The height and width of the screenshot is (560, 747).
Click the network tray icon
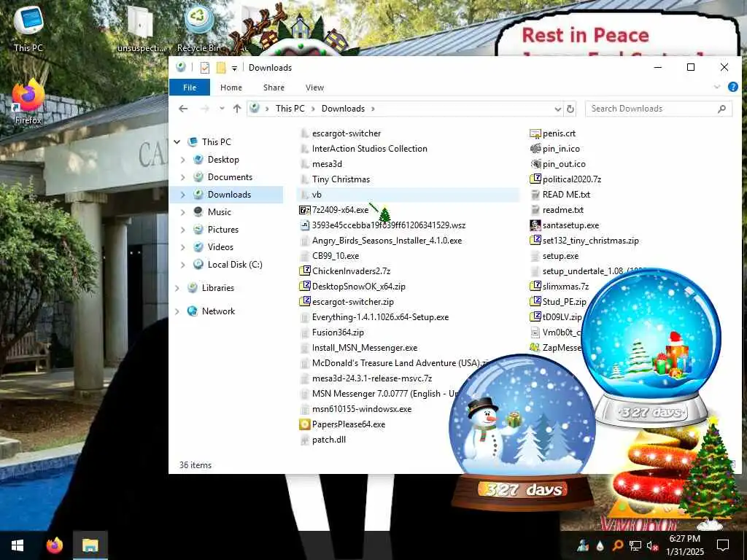635,545
